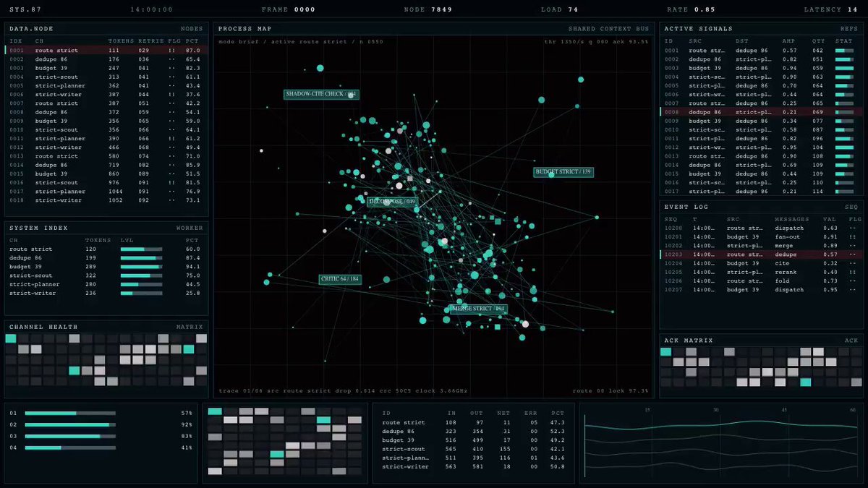The image size is (868, 488).
Task: Click the REFS tag on Active Signals panel
Action: 849,29
